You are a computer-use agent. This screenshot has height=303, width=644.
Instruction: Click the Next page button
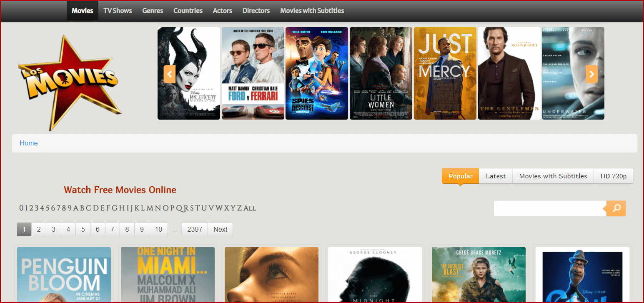(x=221, y=229)
